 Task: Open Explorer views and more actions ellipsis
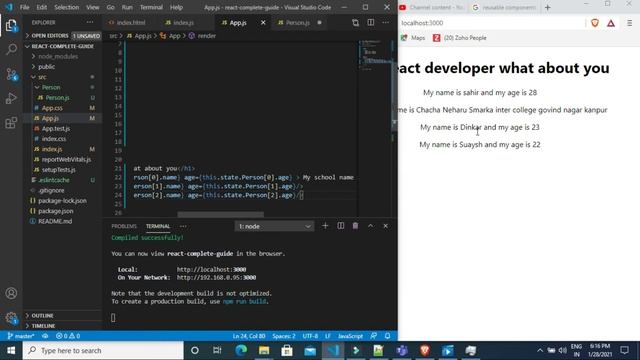coord(90,22)
